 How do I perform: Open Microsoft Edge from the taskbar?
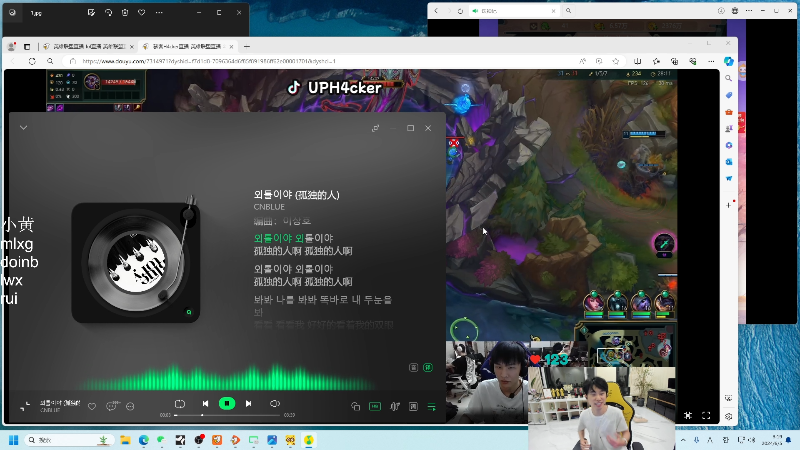pyautogui.click(x=143, y=440)
